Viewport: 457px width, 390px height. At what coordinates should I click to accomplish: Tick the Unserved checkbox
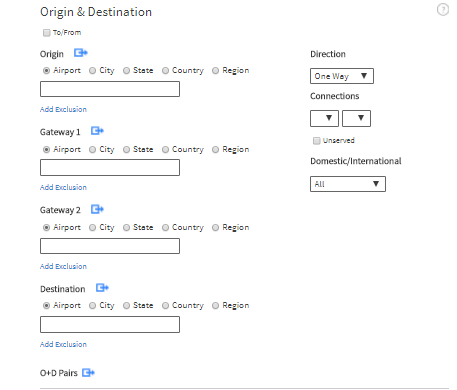tap(317, 141)
